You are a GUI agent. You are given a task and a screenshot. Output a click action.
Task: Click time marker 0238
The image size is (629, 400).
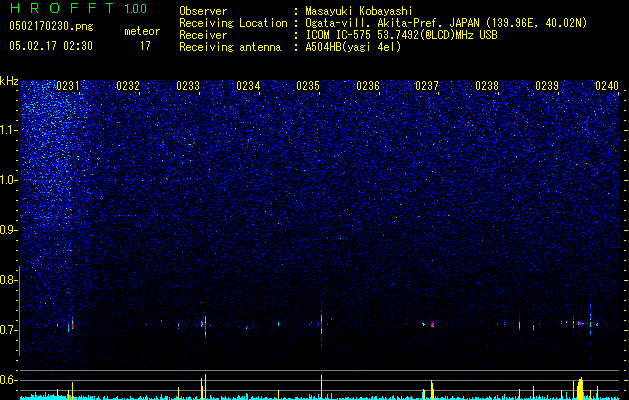pos(487,86)
